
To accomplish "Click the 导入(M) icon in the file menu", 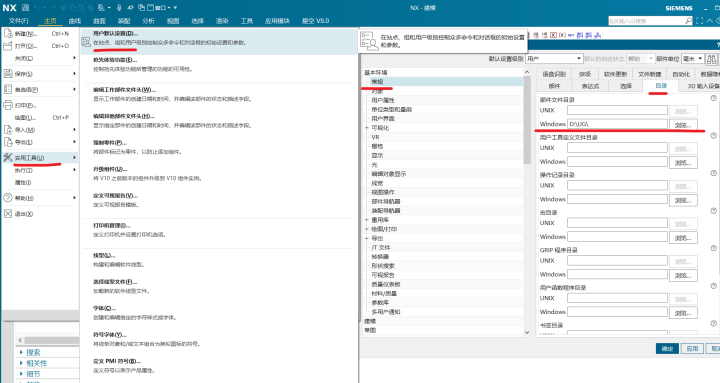I will (8, 130).
